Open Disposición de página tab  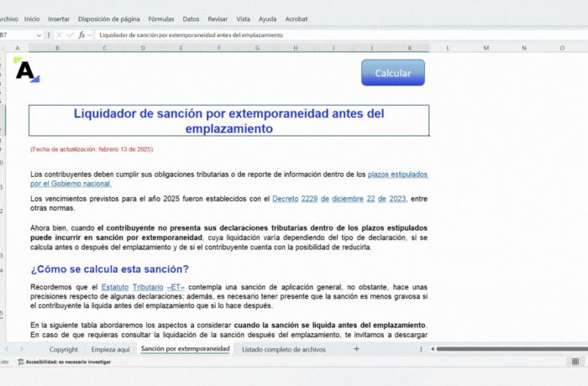(108, 18)
